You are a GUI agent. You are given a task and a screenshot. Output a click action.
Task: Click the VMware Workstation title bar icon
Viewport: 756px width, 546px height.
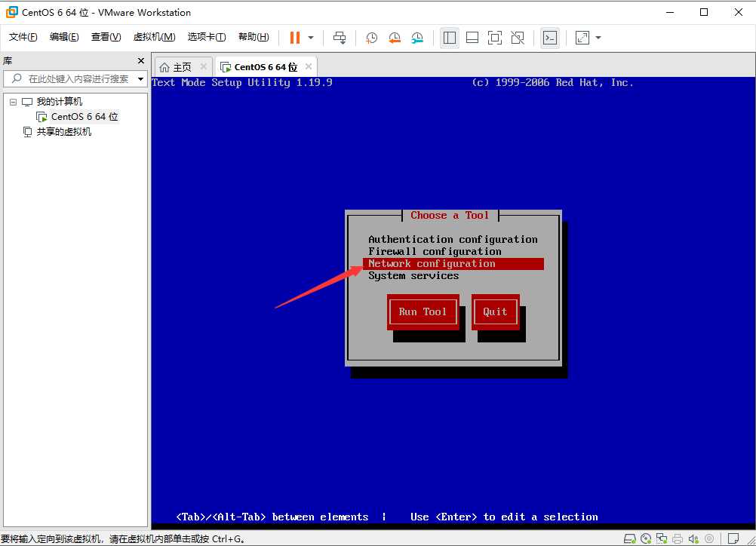click(11, 12)
